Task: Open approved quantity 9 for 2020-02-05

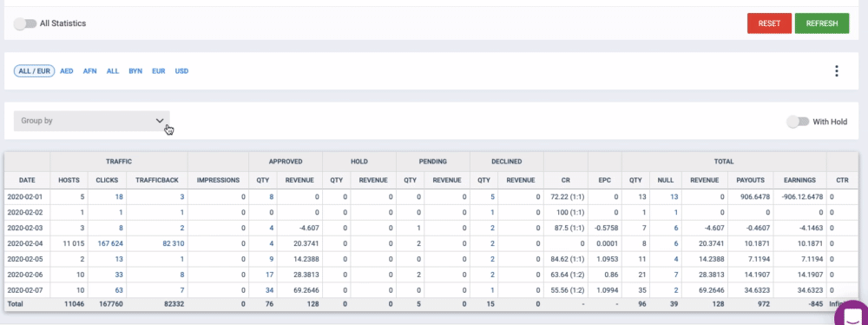Action: [x=271, y=259]
